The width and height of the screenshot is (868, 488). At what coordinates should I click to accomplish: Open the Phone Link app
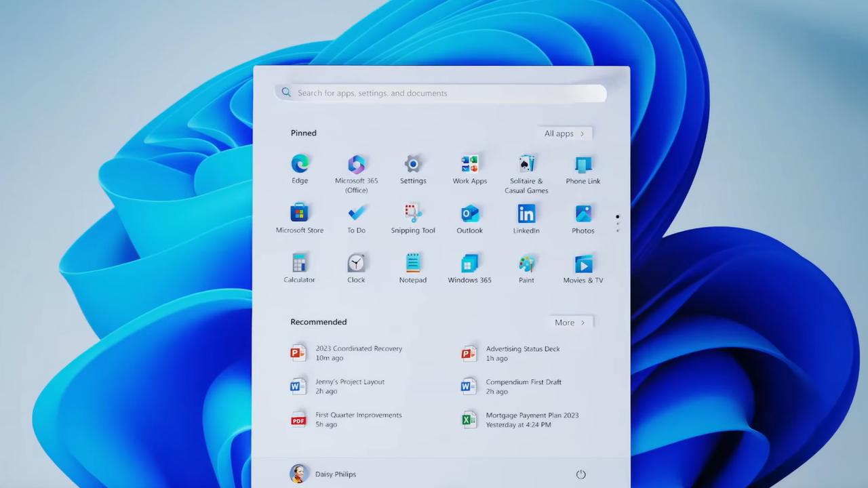(583, 169)
